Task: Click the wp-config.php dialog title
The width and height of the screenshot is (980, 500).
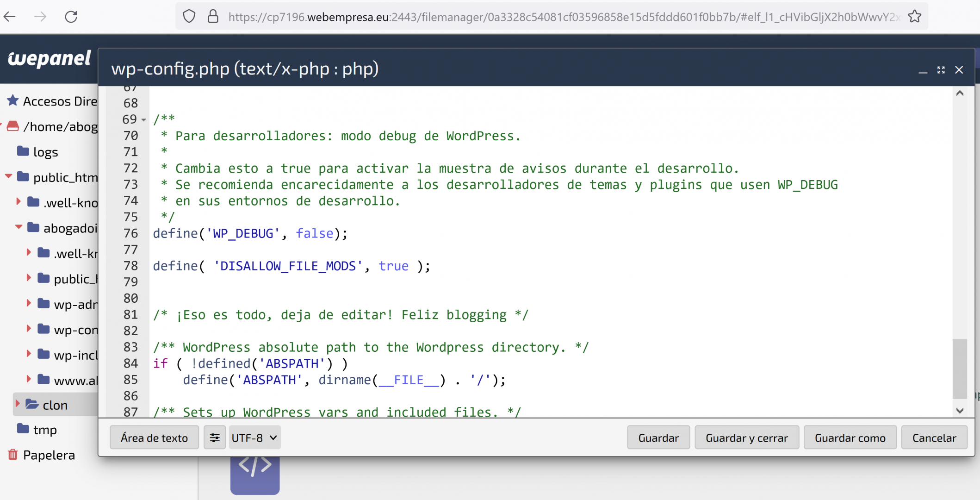Action: point(245,69)
